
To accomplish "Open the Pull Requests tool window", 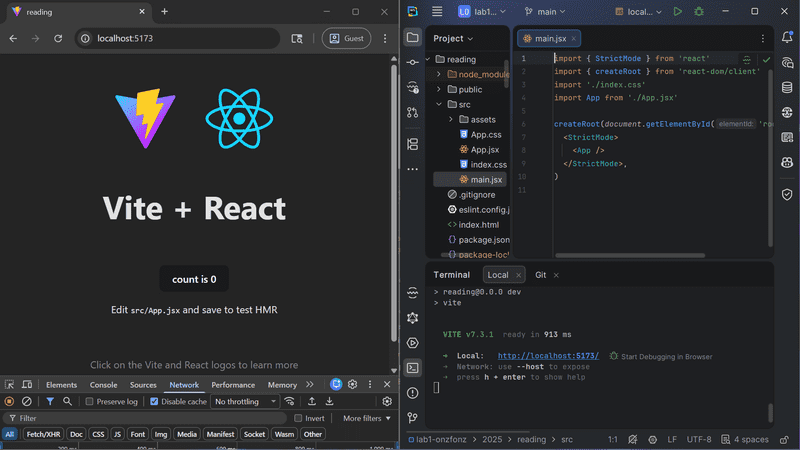I will tap(413, 112).
